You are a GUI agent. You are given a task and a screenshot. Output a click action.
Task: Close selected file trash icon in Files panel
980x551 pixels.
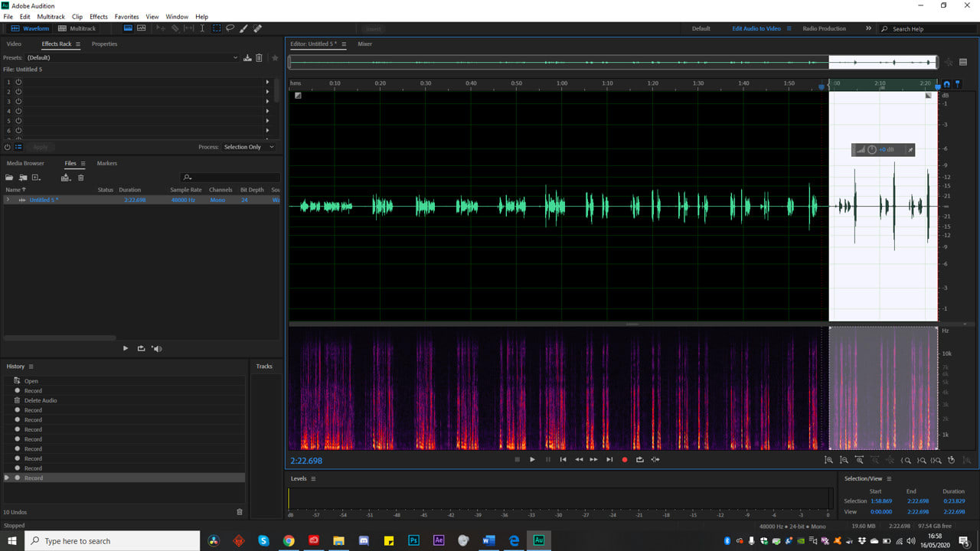(80, 178)
